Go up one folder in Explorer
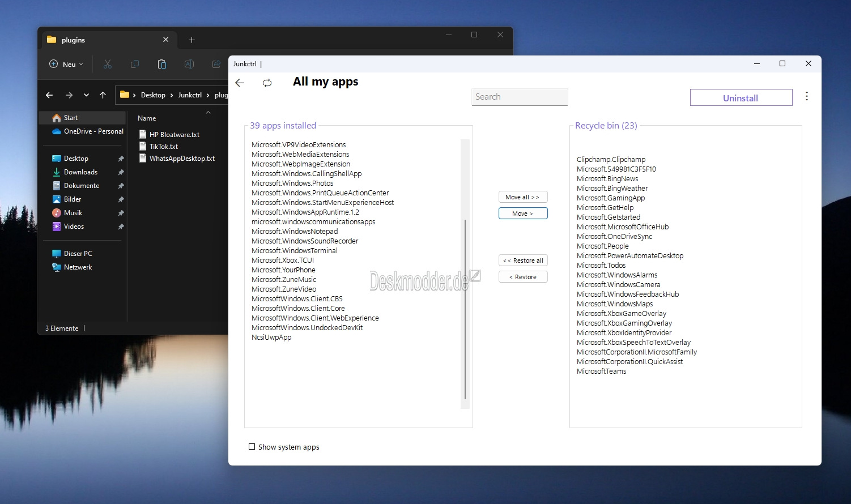This screenshot has width=851, height=504. 103,95
